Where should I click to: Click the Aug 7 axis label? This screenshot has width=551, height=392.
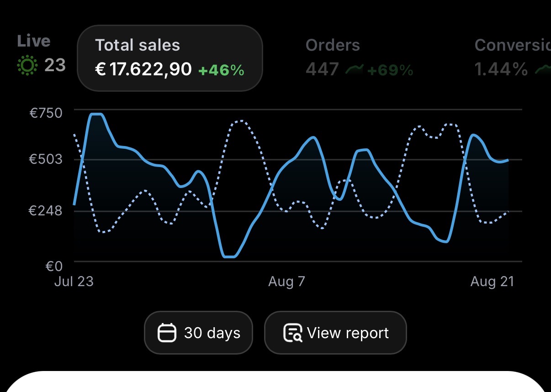(286, 282)
